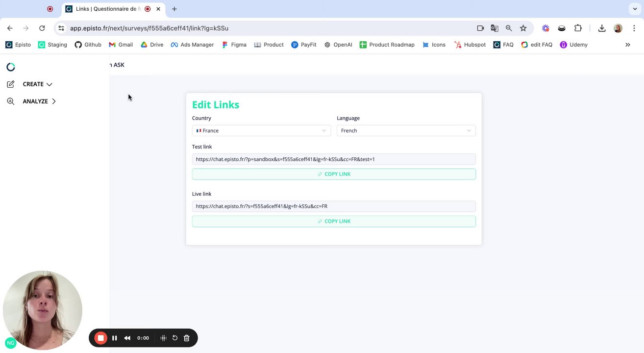Open a new browser tab

(x=174, y=9)
